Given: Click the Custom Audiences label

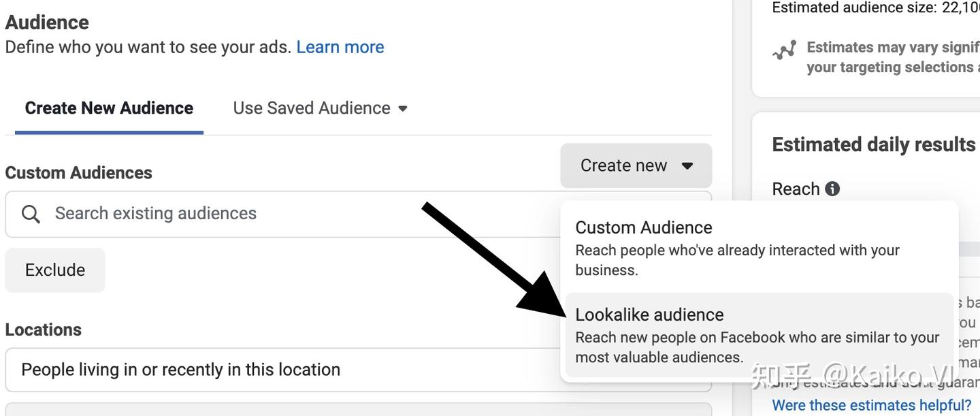Looking at the screenshot, I should (x=78, y=173).
